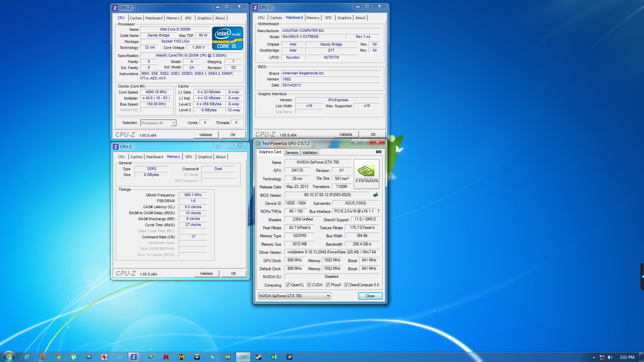Open Graphics tab in the Mainboard window

[x=344, y=18]
